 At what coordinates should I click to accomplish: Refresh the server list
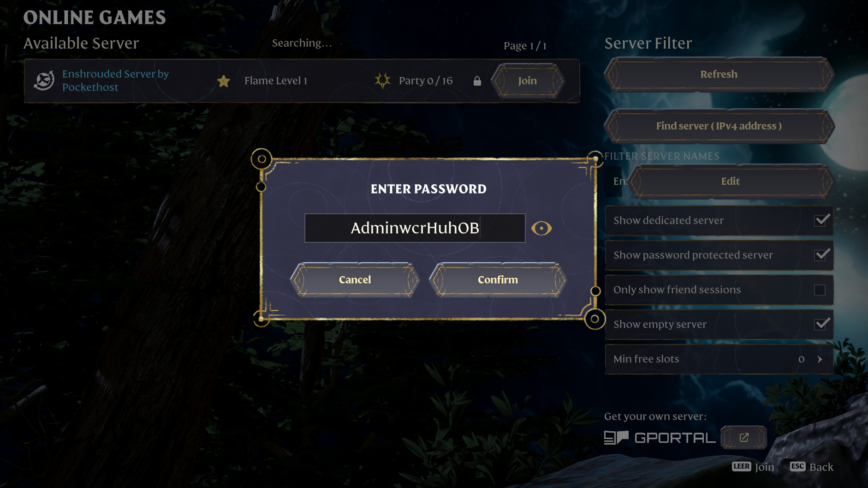[719, 74]
